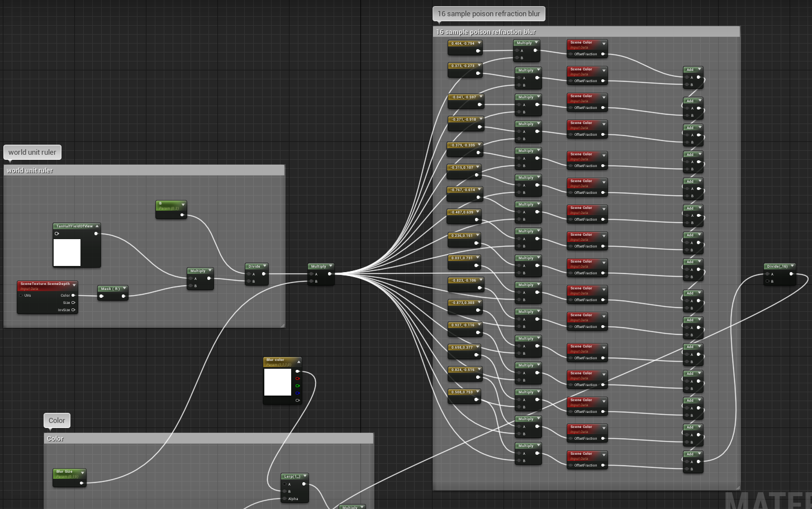Click the SceneDepth UVs input pin
This screenshot has width=812, height=509.
point(21,296)
